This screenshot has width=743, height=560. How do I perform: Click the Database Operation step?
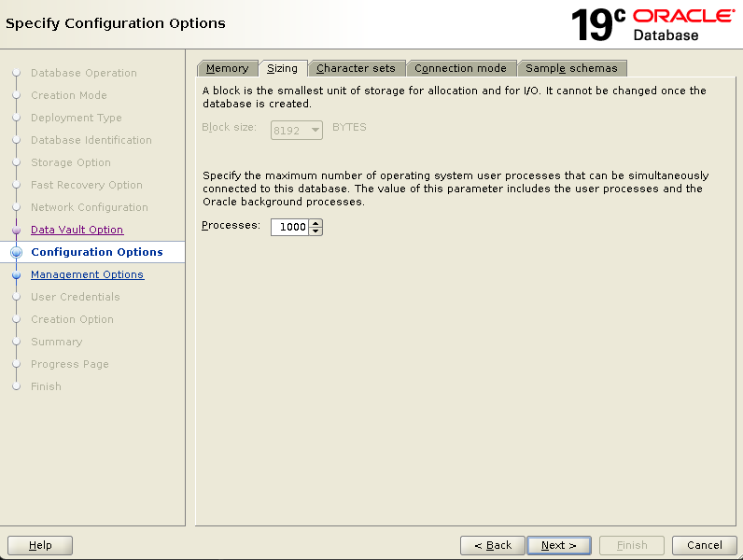pyautogui.click(x=84, y=73)
